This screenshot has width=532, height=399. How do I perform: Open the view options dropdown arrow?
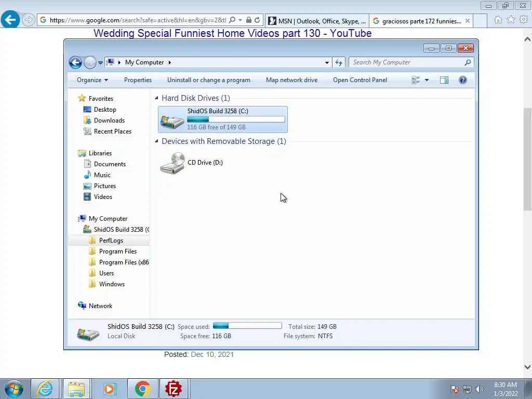[427, 80]
